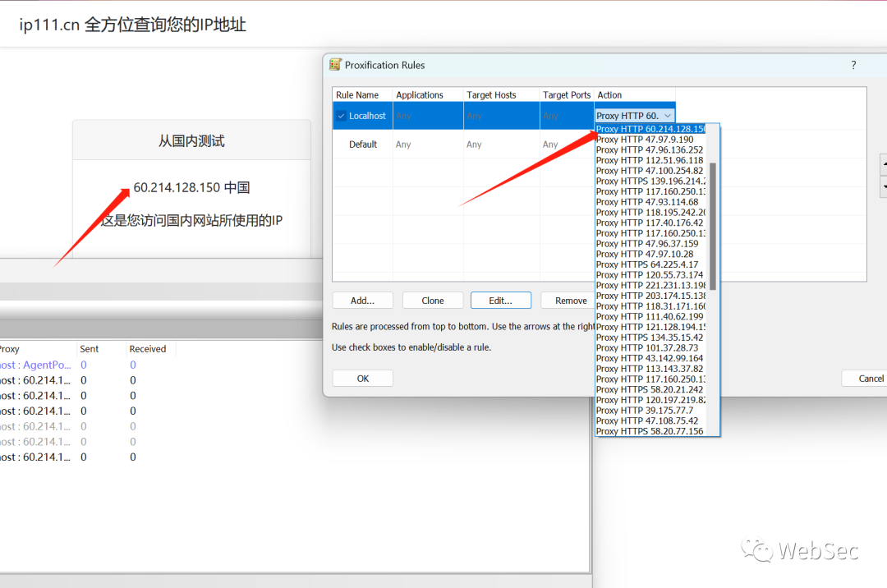Click the ip111.cn page title
887x588 pixels.
tap(133, 25)
